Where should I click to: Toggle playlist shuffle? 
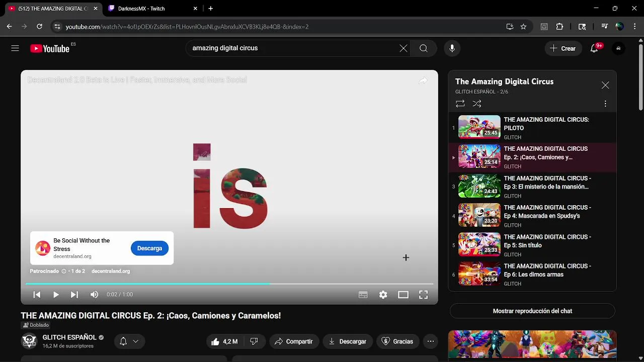477,104
